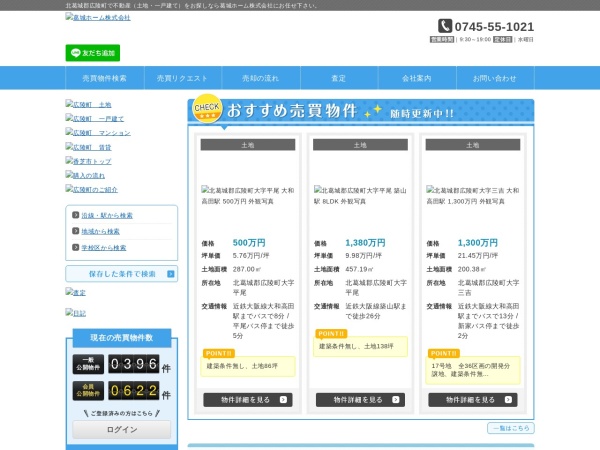Click the 1,380万円 price text

(365, 243)
